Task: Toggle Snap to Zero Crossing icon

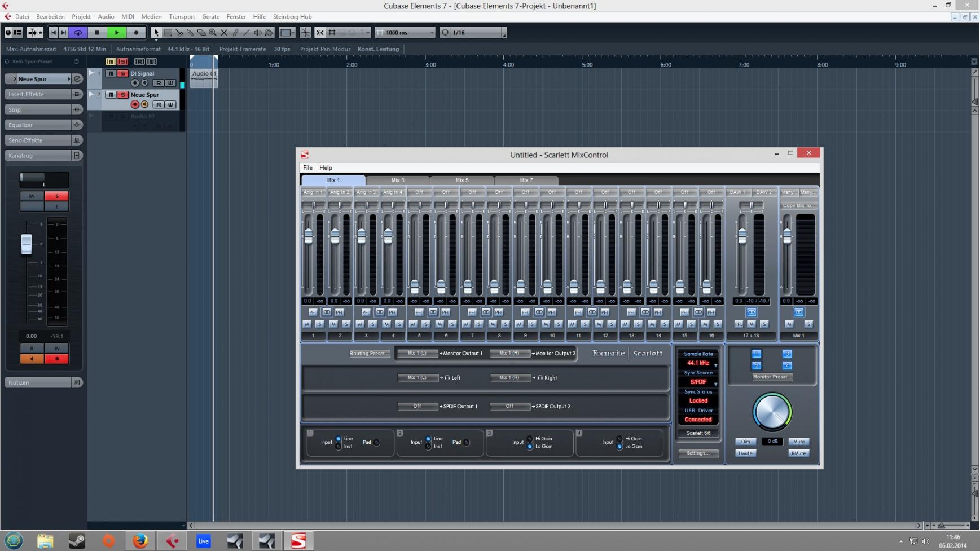Action: [x=320, y=33]
